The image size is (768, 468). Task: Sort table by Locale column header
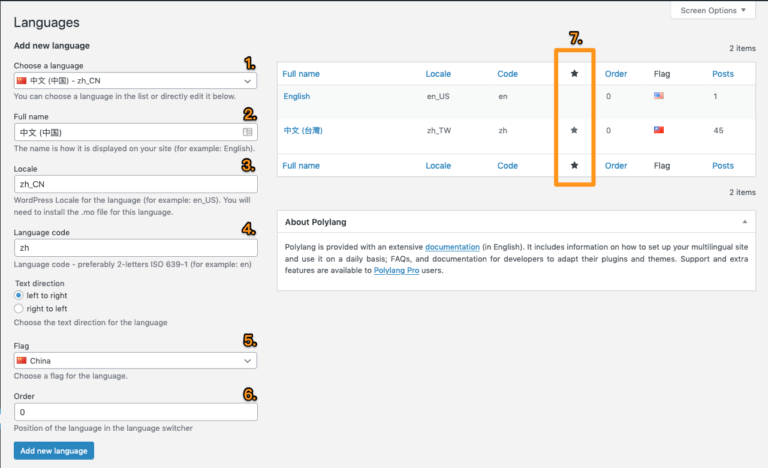[x=438, y=74]
